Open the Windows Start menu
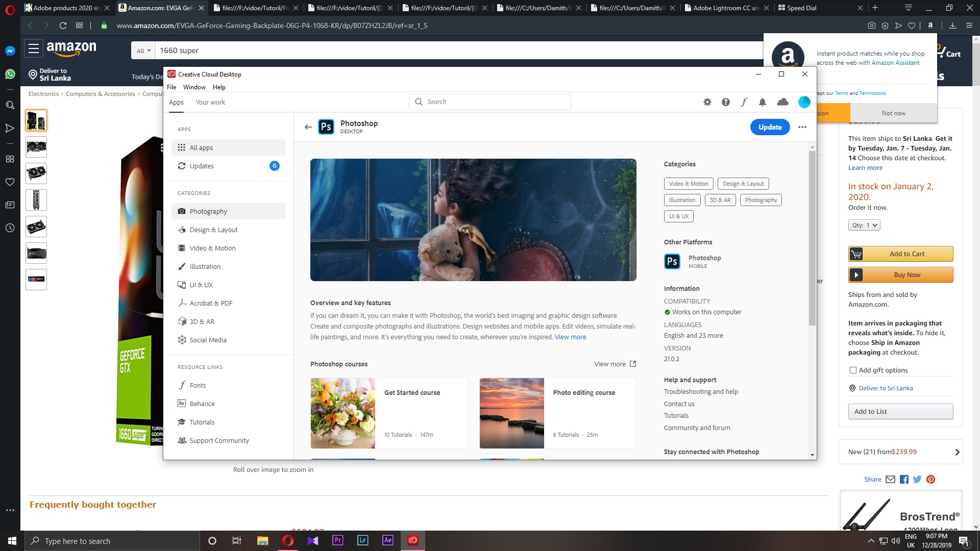 coord(12,540)
